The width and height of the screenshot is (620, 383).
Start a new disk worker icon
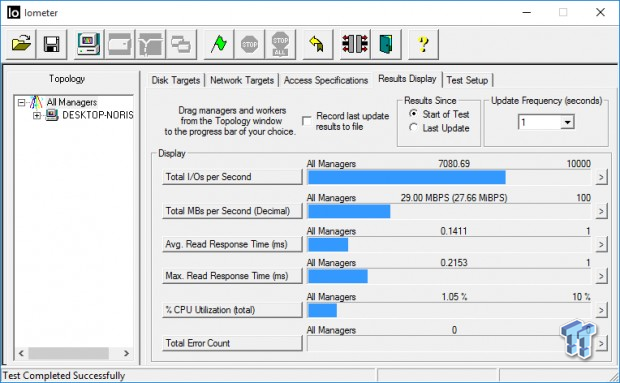click(x=119, y=44)
